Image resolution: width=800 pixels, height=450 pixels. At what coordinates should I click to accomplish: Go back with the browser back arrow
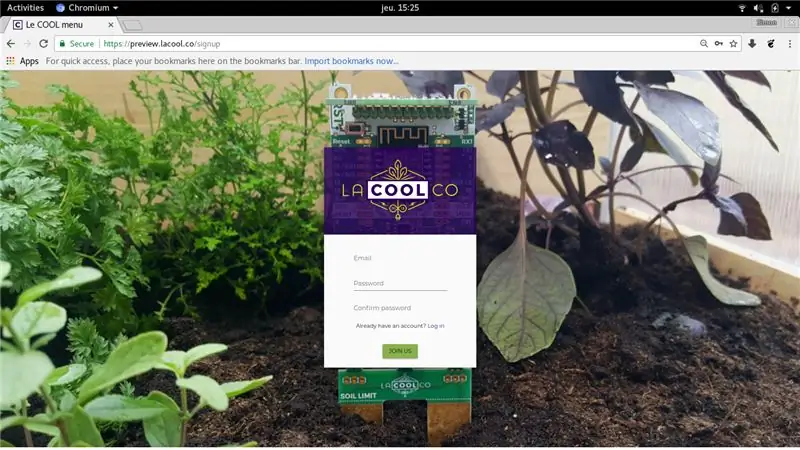point(11,44)
